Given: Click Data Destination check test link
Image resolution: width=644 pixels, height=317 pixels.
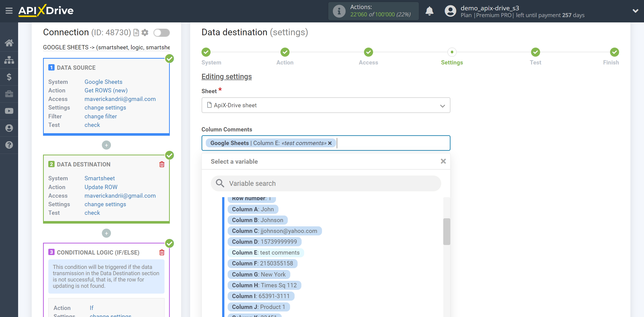Looking at the screenshot, I should click(x=92, y=213).
